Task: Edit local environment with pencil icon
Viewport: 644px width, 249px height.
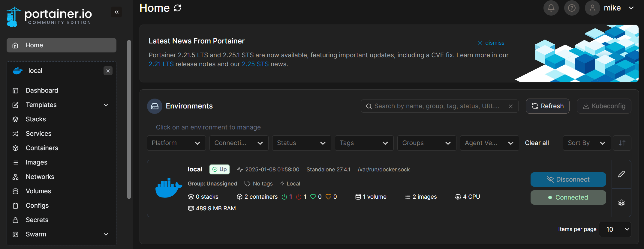Action: click(621, 174)
